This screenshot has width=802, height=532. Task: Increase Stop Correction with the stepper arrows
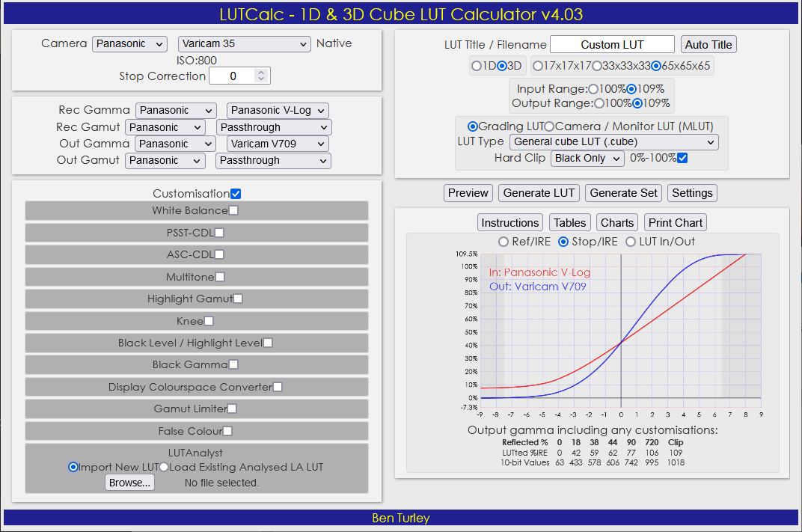pyautogui.click(x=261, y=73)
